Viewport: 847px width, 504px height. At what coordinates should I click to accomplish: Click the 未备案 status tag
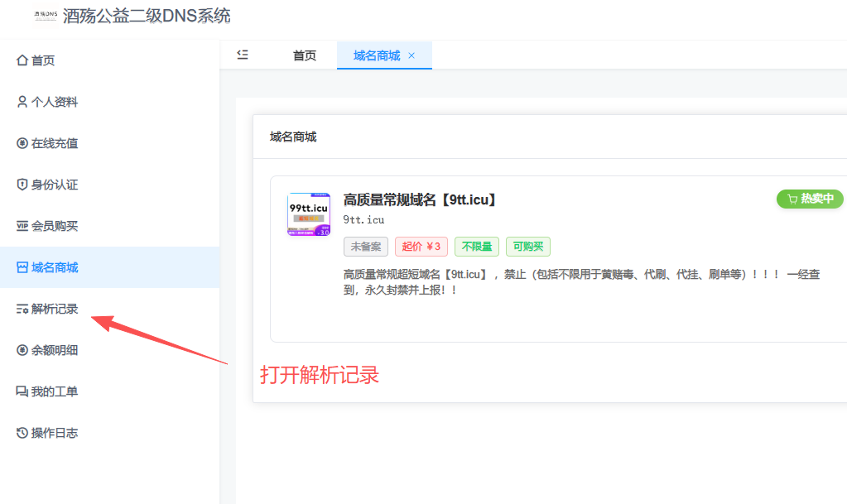click(366, 246)
